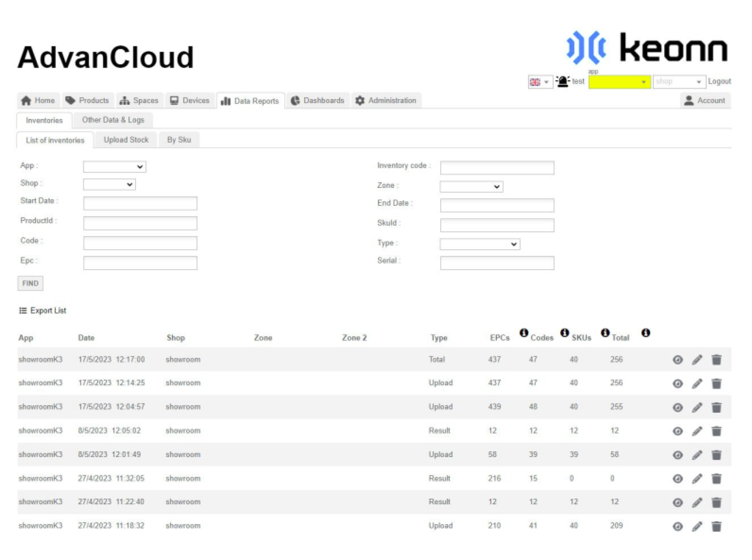Open the Zone filter dropdown

click(471, 186)
